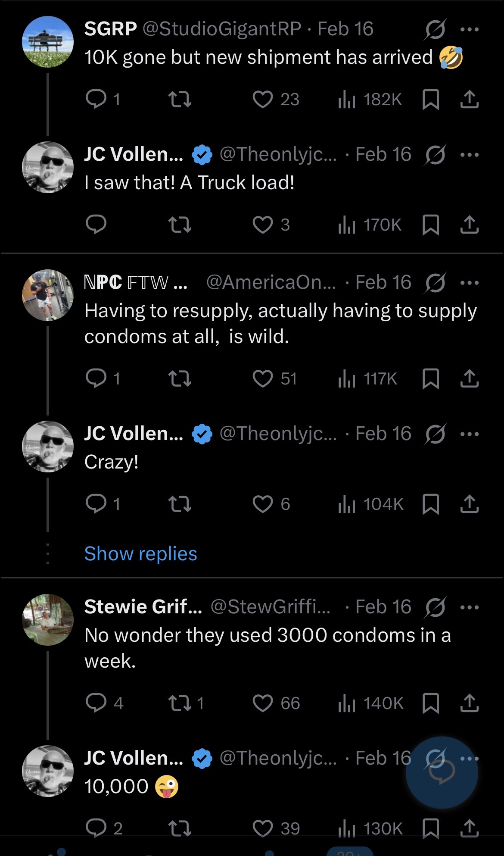The width and height of the screenshot is (504, 856).
Task: Open @StudioGigantRP profile handle
Action: click(x=221, y=29)
